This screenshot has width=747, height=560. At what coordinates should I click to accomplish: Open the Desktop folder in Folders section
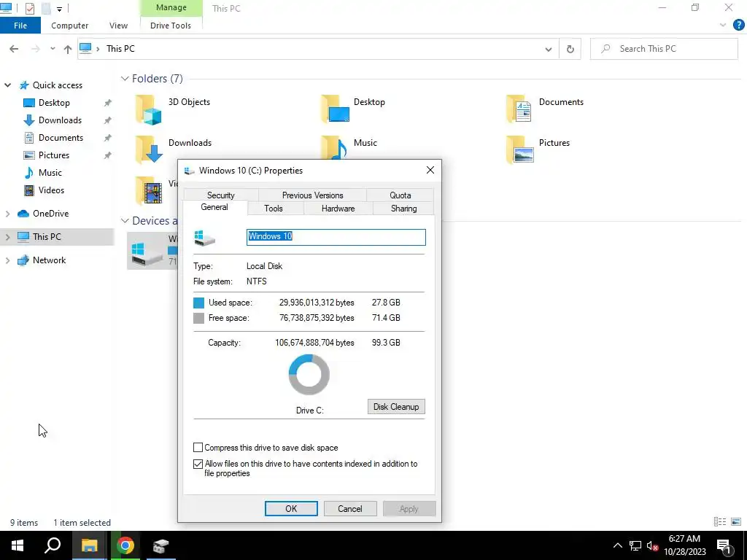336,109
